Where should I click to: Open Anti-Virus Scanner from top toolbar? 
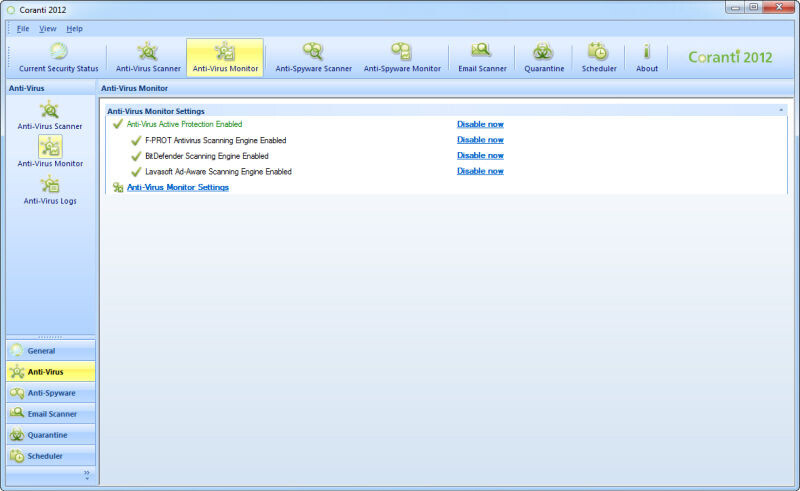point(148,58)
